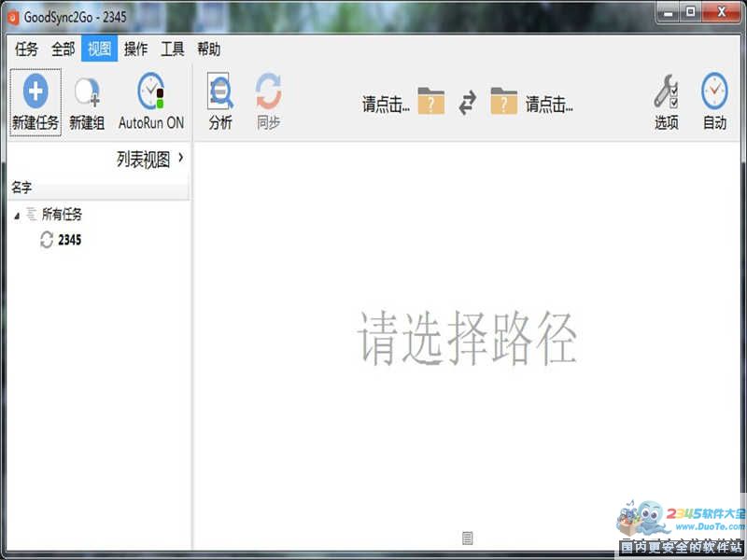
Task: Click the 所有任务 list icon
Action: (32, 215)
